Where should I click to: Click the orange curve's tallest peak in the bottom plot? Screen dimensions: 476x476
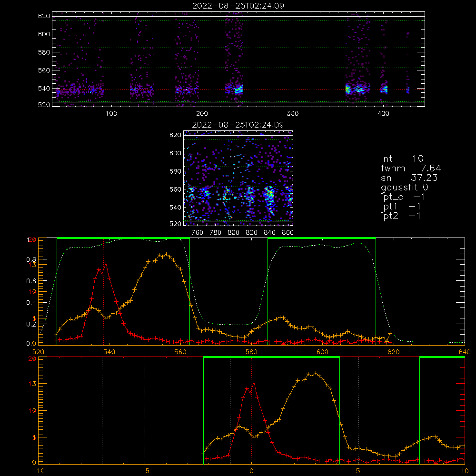[x=316, y=373]
